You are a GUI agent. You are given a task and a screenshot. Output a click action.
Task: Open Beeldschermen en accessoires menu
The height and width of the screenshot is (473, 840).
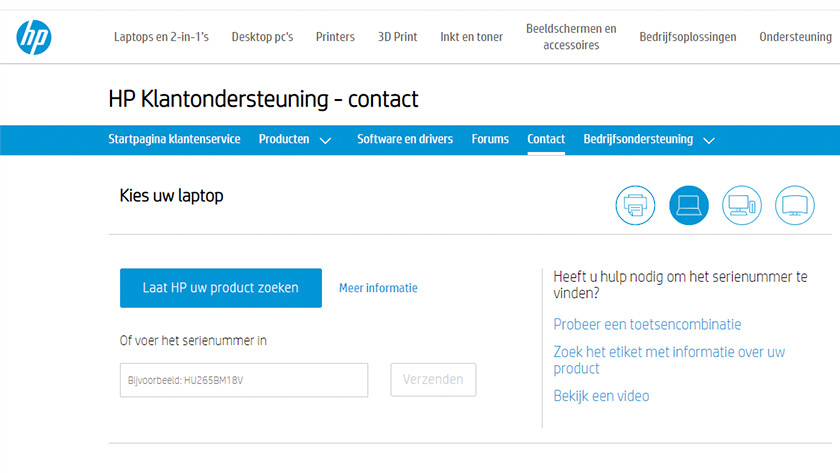571,37
